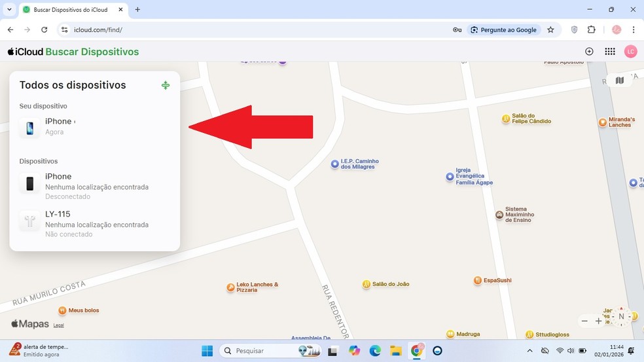Open the map type selector button
This screenshot has width=644, height=362.
pyautogui.click(x=620, y=81)
